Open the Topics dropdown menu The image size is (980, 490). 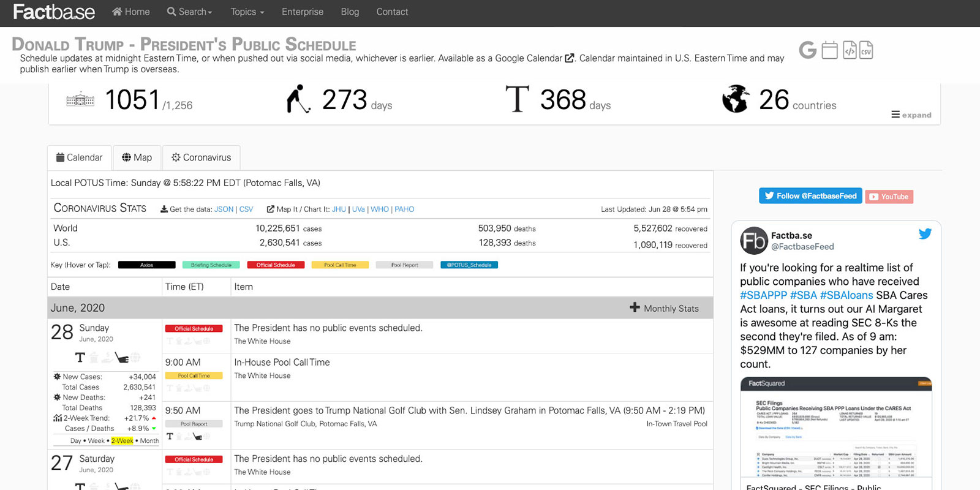247,12
